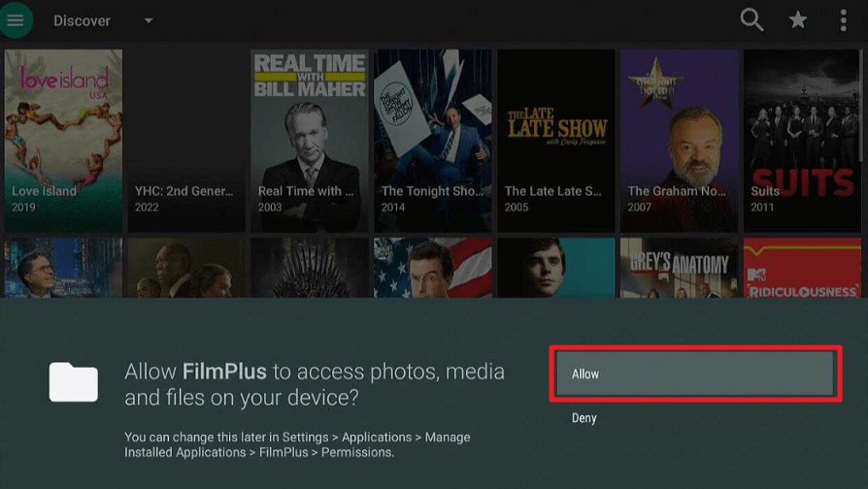Deny FilmPlus storage access
868x489 pixels.
[584, 417]
